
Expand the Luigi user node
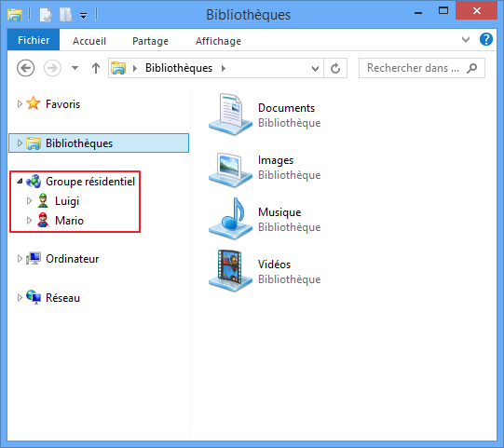pyautogui.click(x=29, y=201)
